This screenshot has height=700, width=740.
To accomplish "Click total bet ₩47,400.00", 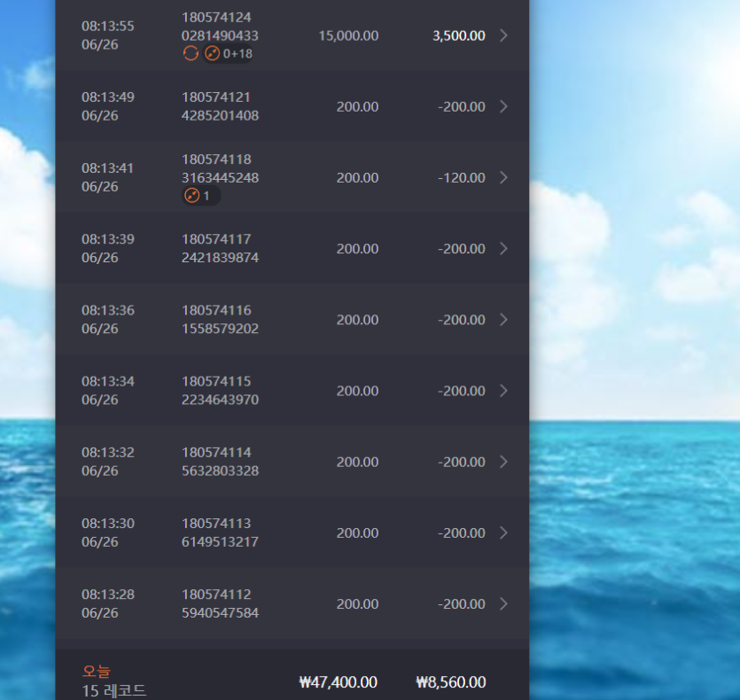I will point(339,682).
